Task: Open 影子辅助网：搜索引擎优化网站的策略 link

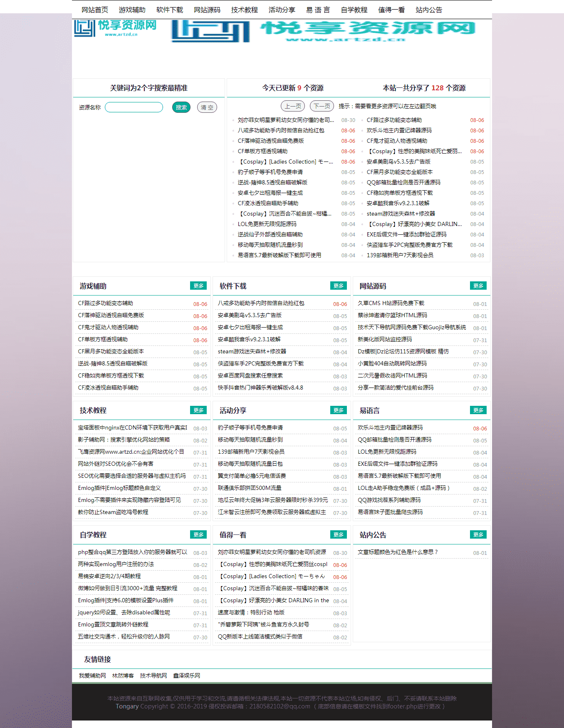Action: pyautogui.click(x=124, y=440)
